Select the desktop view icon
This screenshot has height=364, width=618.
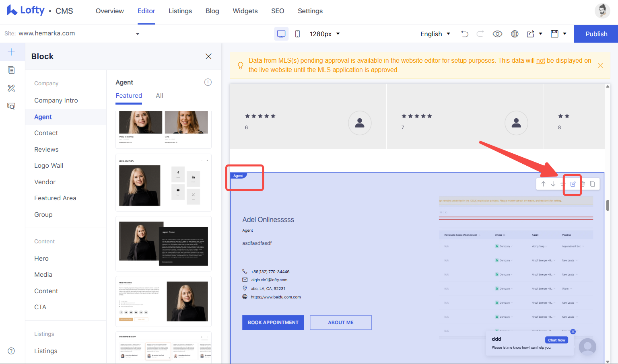[281, 34]
